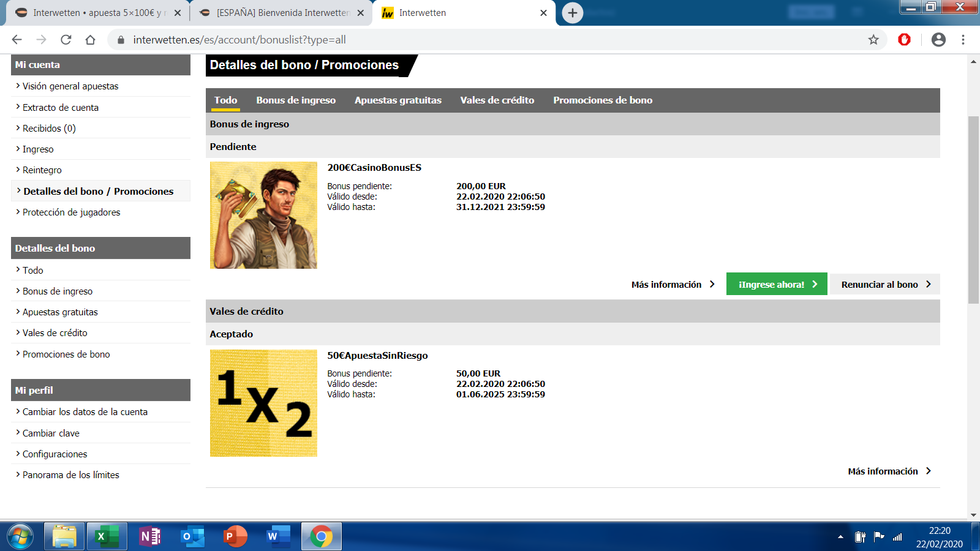Click 'Renunciar al bono' button

(x=885, y=284)
